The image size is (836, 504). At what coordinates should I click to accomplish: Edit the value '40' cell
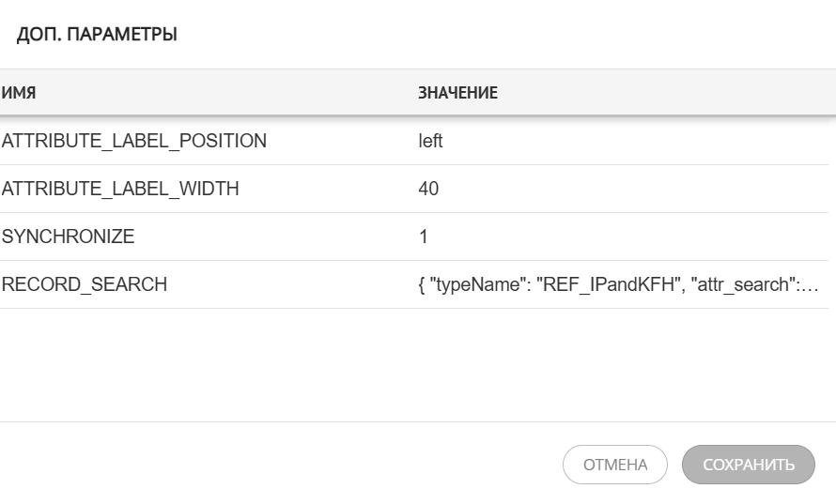click(428, 190)
